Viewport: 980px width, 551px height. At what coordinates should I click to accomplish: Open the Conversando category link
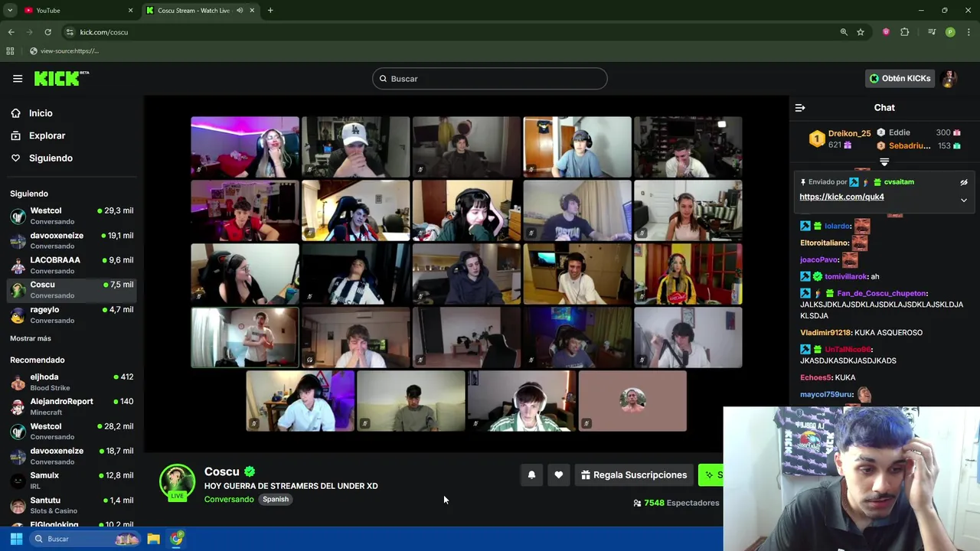pos(229,499)
